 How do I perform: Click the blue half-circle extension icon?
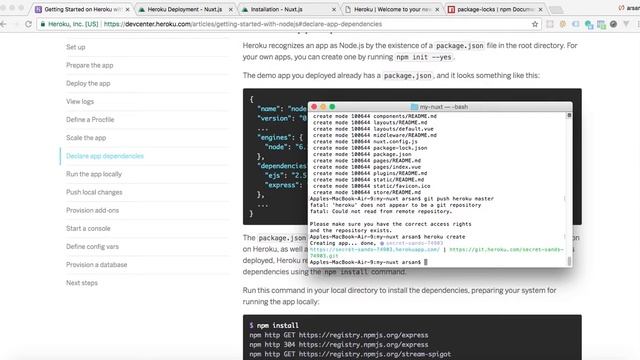[x=576, y=24]
